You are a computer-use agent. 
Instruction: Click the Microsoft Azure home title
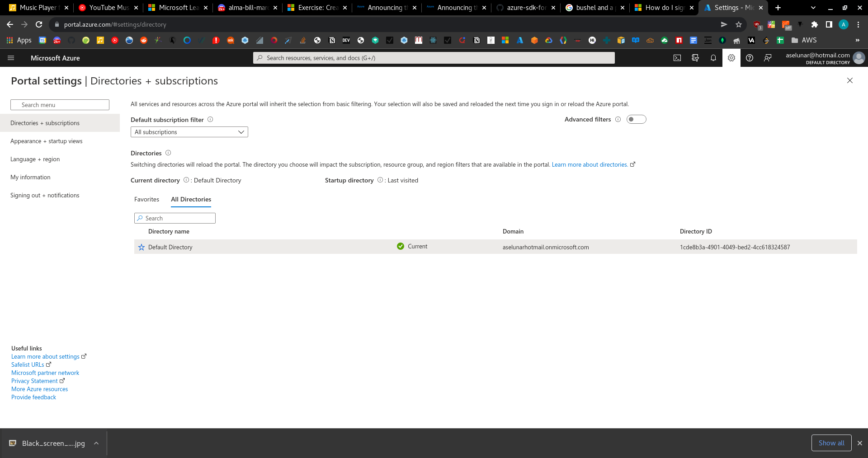point(55,58)
